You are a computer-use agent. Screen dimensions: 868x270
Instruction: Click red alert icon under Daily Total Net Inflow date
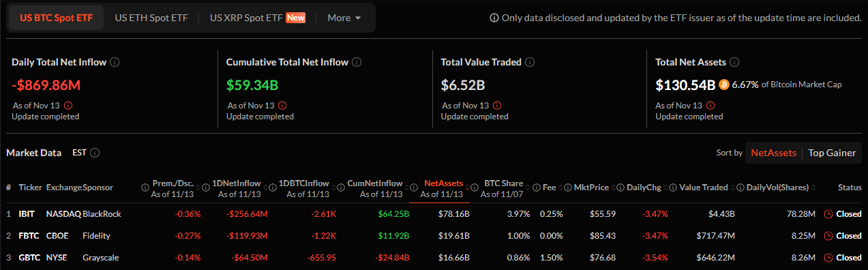click(68, 106)
